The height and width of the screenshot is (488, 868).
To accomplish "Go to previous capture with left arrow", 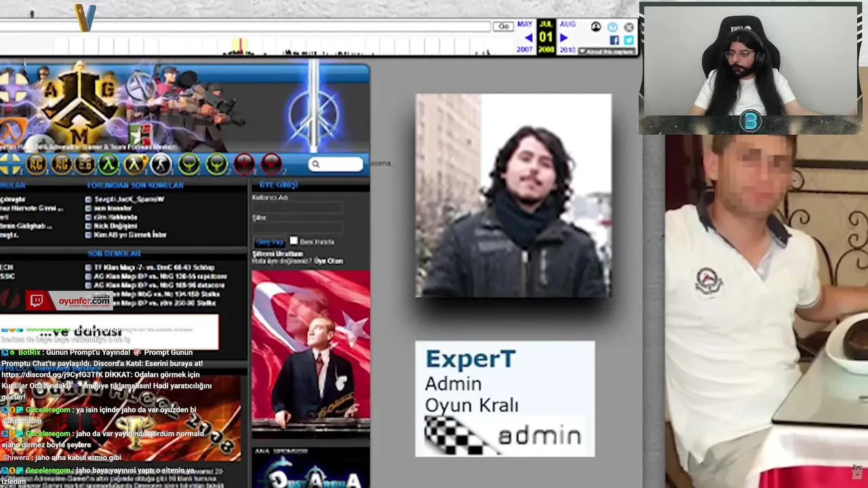I will click(x=528, y=38).
